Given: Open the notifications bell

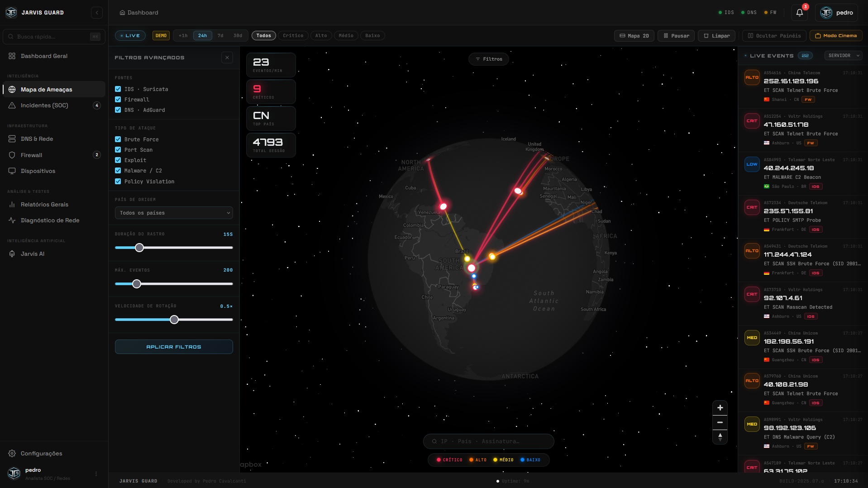Looking at the screenshot, I should coord(799,13).
